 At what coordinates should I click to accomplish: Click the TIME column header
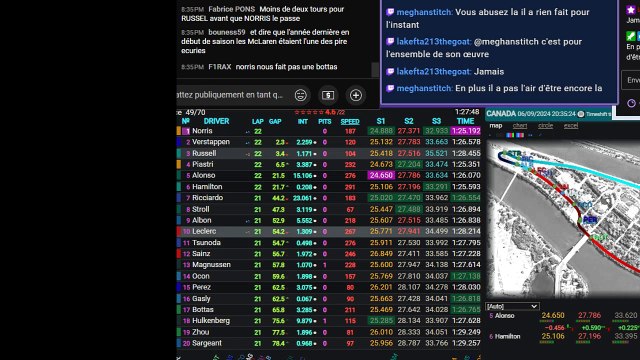[x=465, y=121]
